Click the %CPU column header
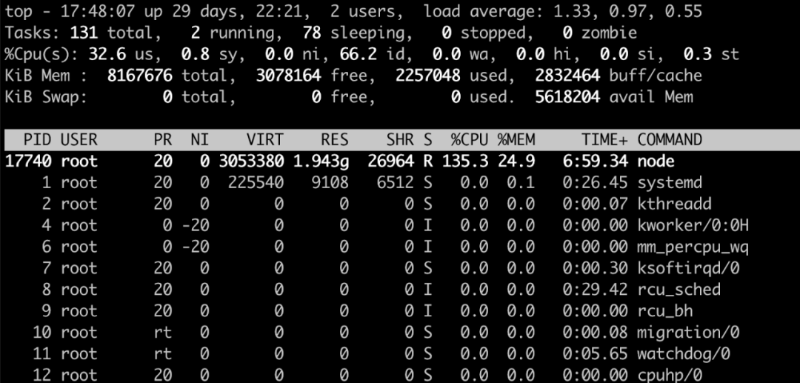 pos(470,139)
